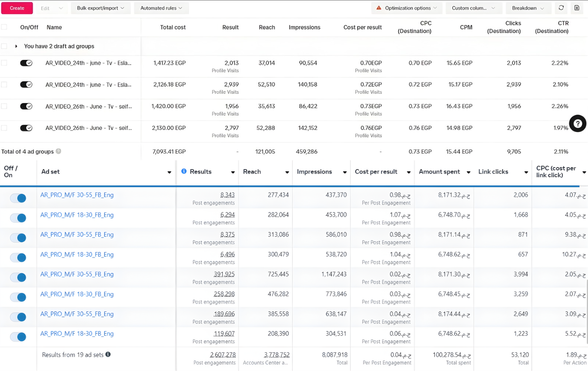This screenshot has height=371, width=588.
Task: Open the Automated rules menu
Action: [x=161, y=8]
